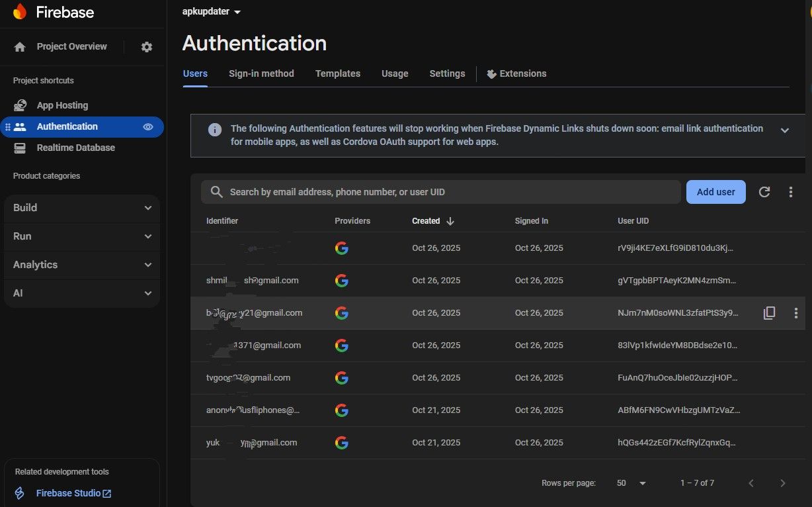This screenshot has width=812, height=507.
Task: Copy UID of the highlighted user row
Action: point(769,313)
